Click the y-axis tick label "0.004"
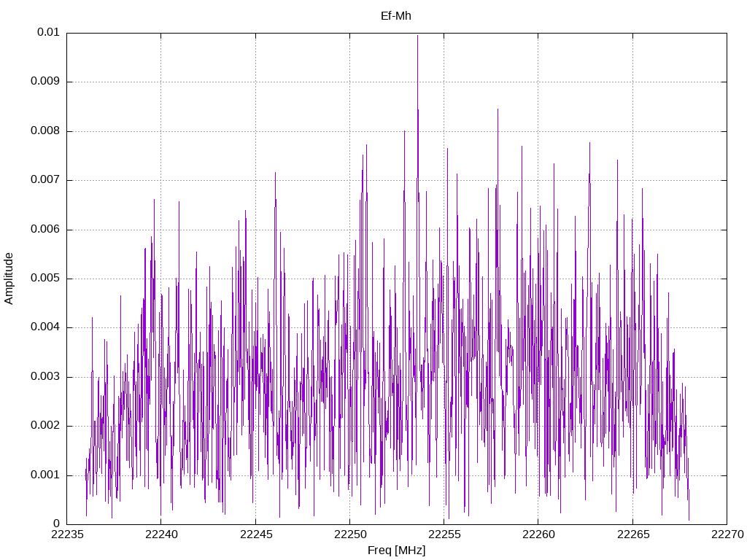 [45, 327]
